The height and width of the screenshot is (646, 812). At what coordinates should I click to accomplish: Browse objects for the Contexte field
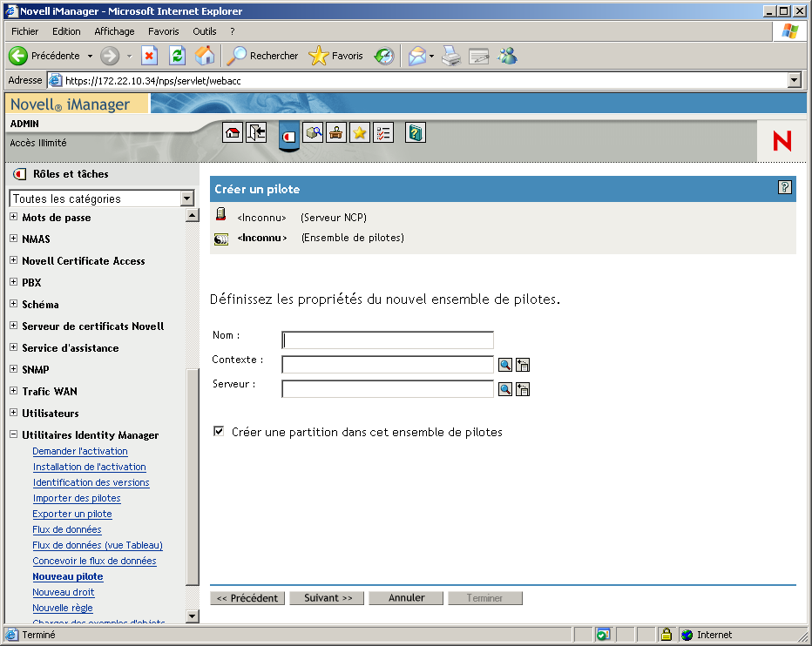[504, 364]
